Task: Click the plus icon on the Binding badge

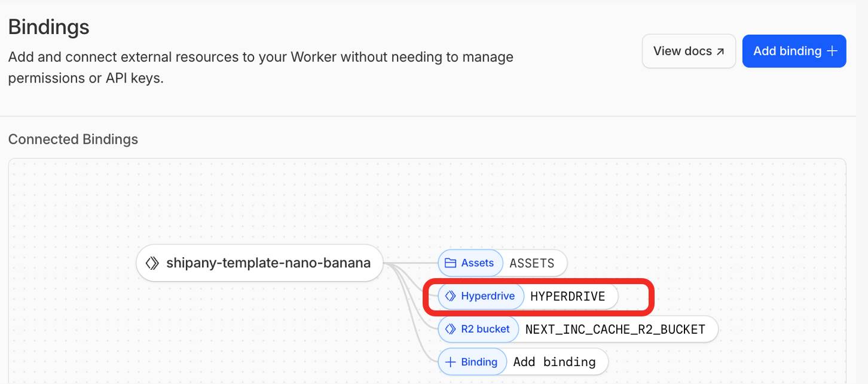Action: pos(450,362)
